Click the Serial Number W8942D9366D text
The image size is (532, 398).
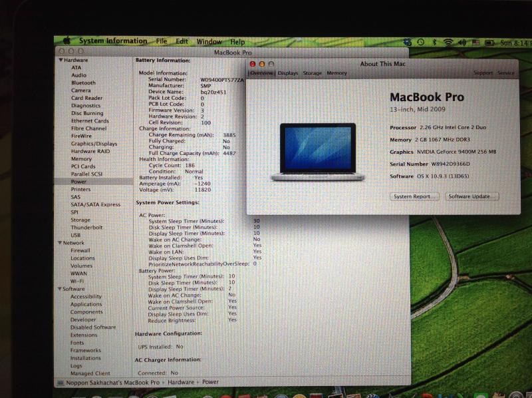pos(450,164)
